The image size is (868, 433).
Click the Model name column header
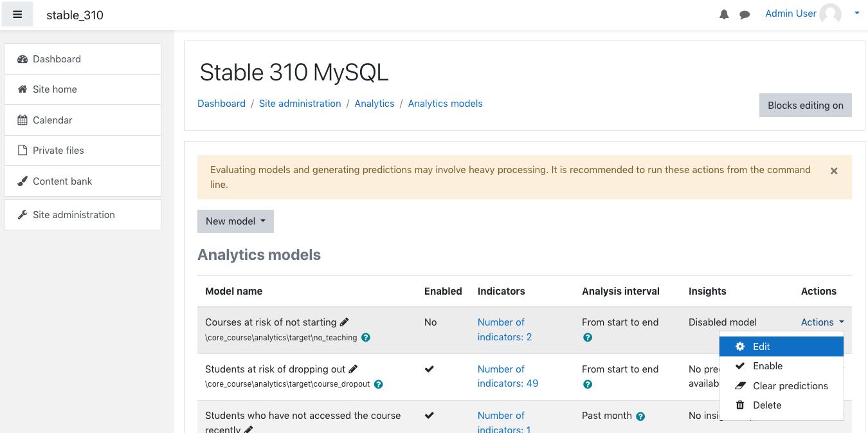(233, 291)
